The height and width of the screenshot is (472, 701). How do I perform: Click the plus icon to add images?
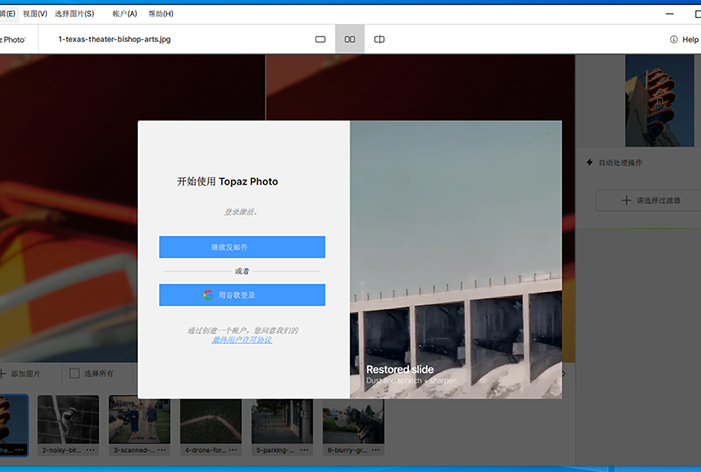(x=3, y=373)
